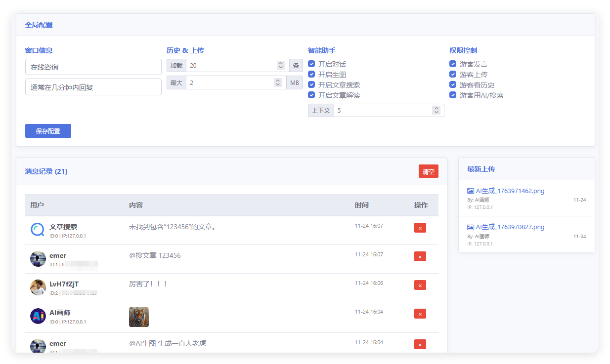The width and height of the screenshot is (610, 364).
Task: Toggle the 开启对话 checkbox
Action: (311, 64)
